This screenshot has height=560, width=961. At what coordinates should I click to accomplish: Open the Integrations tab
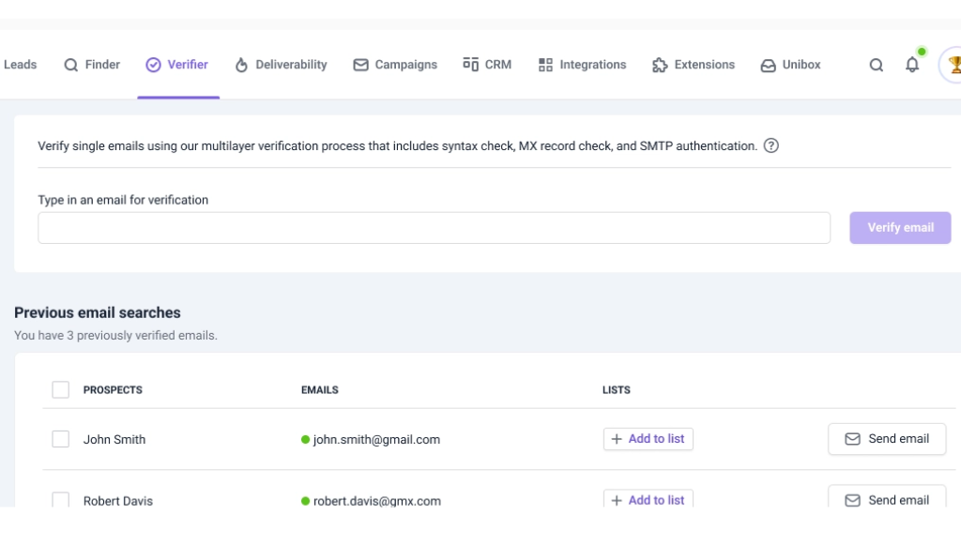click(x=582, y=65)
